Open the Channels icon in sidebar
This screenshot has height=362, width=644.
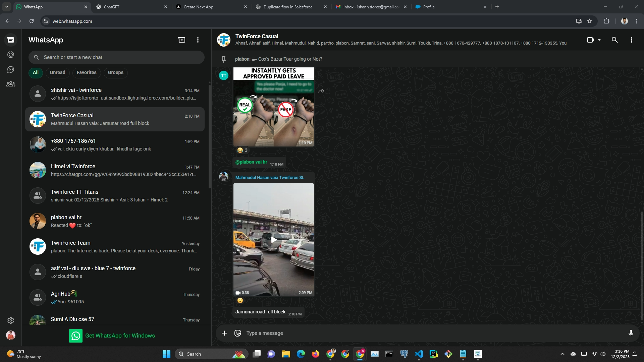(x=11, y=69)
